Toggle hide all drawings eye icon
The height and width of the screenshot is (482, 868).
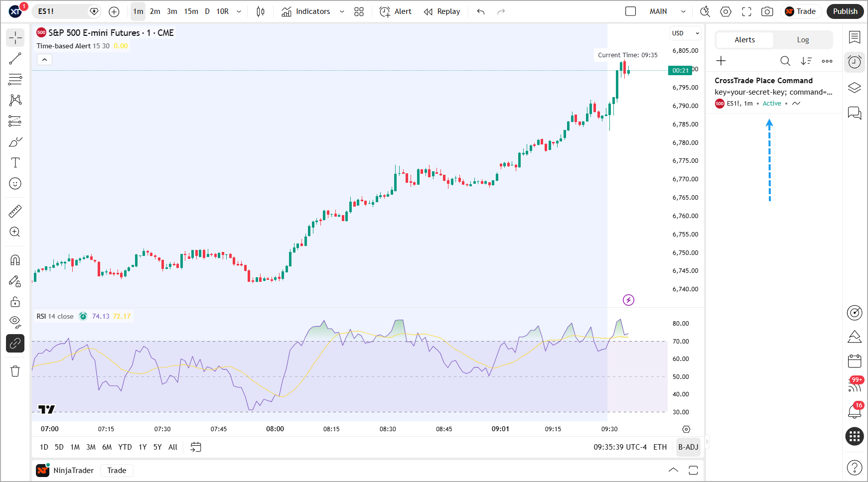click(15, 322)
